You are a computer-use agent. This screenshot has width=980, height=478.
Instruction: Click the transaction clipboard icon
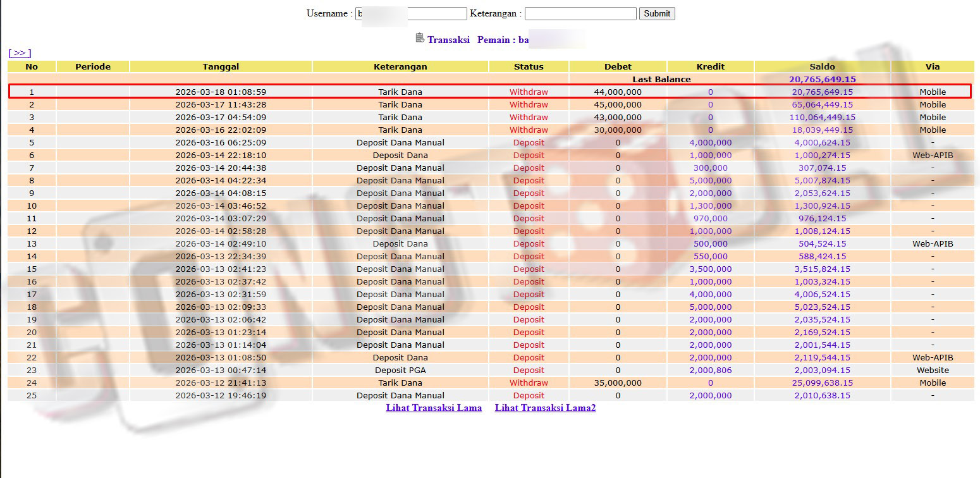[420, 39]
